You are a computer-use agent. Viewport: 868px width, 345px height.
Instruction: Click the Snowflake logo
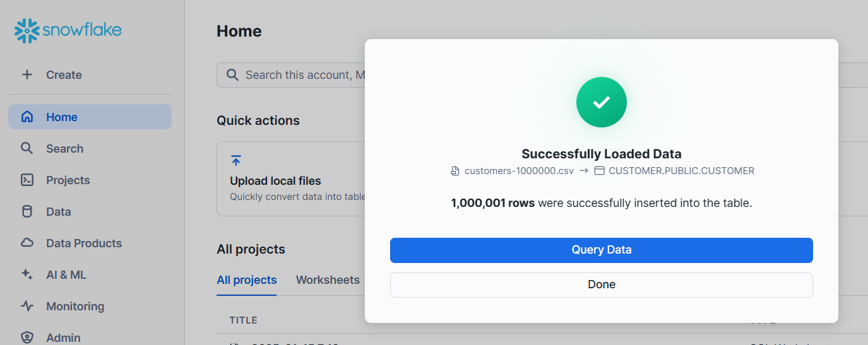68,30
